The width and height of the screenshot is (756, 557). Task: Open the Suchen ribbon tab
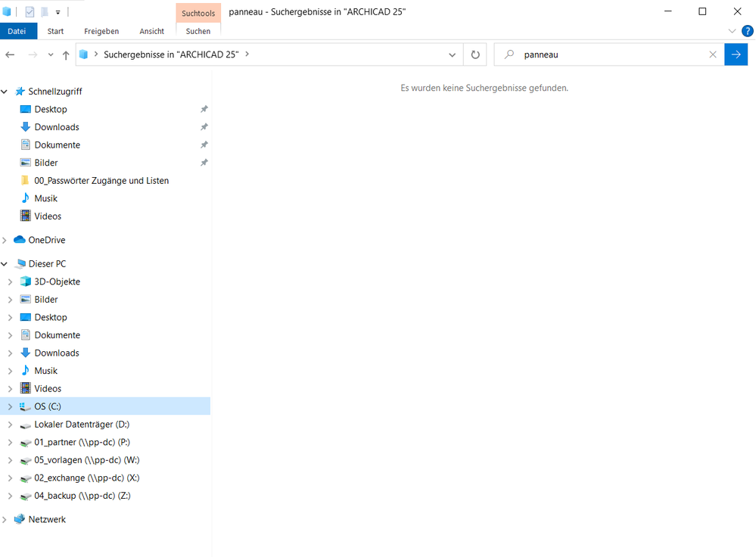point(198,31)
